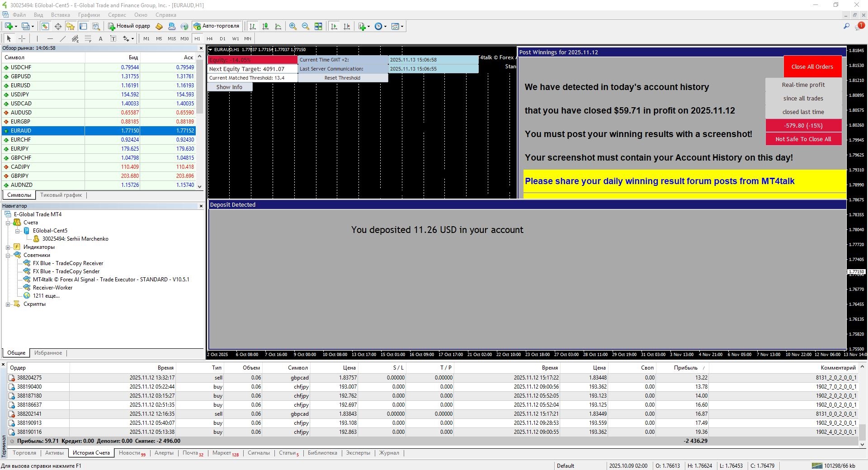The width and height of the screenshot is (868, 470).
Task: Select the crosshair cursor tool
Action: tap(22, 38)
